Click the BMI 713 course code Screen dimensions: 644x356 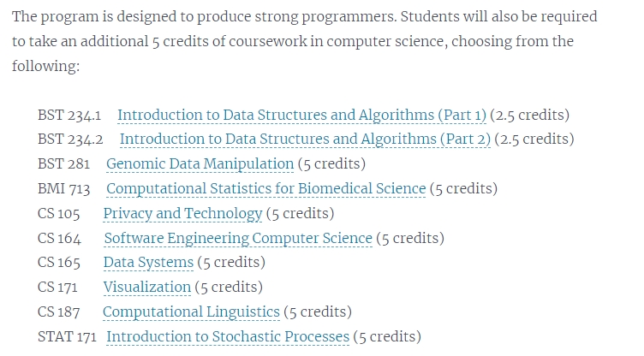click(63, 189)
